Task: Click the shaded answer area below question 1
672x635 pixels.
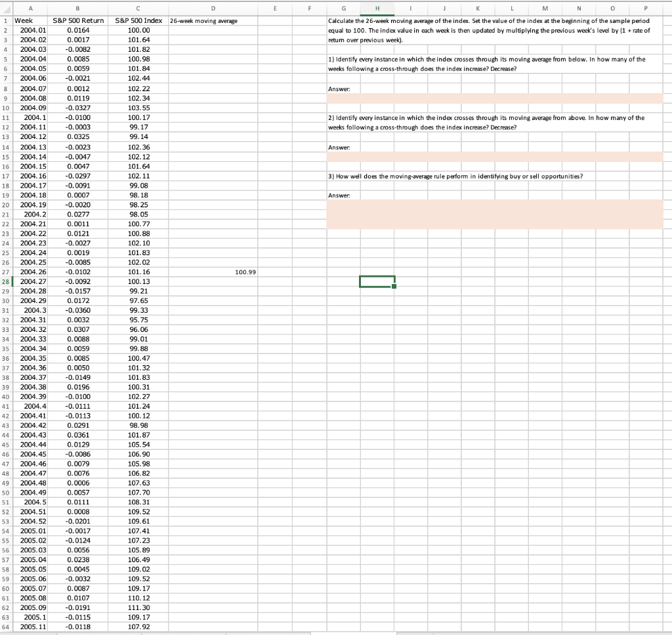Action: click(492, 98)
